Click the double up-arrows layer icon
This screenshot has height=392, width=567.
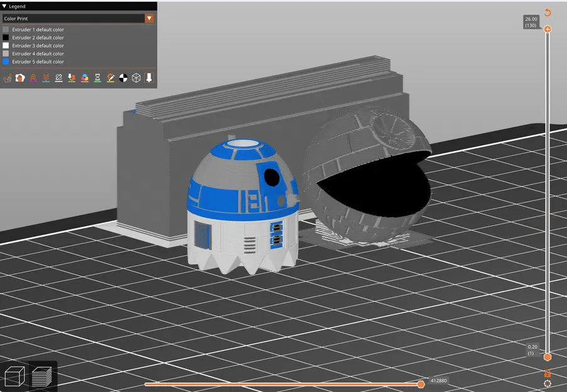click(x=34, y=78)
